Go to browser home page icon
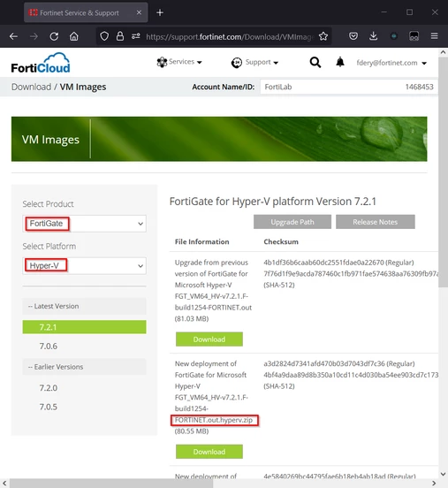This screenshot has width=448, height=488. tap(73, 36)
